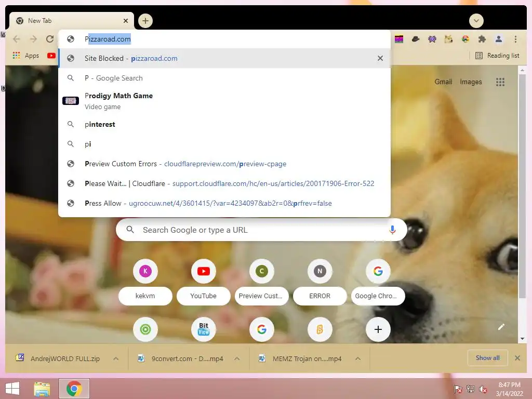Open the Reading list
The width and height of the screenshot is (532, 399).
(x=497, y=55)
